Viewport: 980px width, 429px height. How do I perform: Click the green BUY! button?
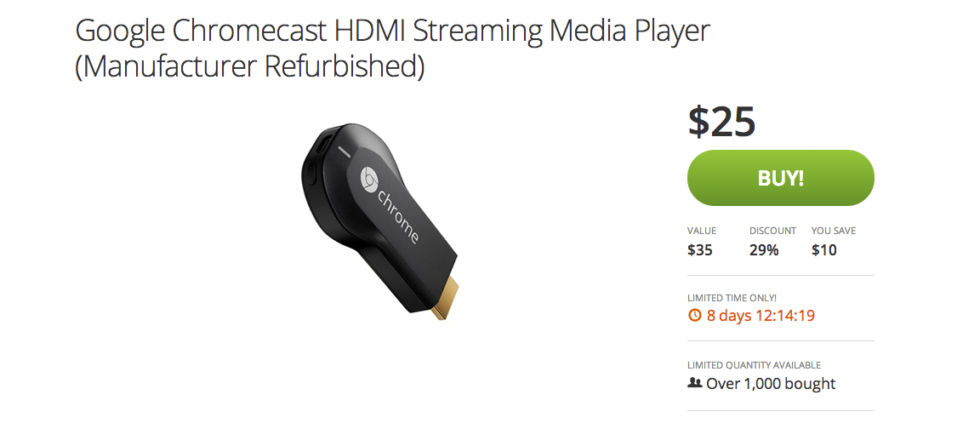[x=780, y=178]
